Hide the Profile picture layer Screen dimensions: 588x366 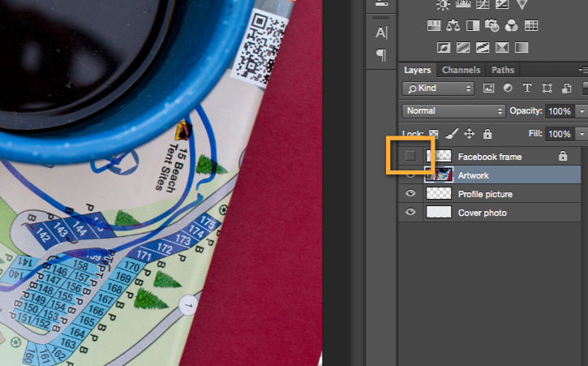[410, 193]
